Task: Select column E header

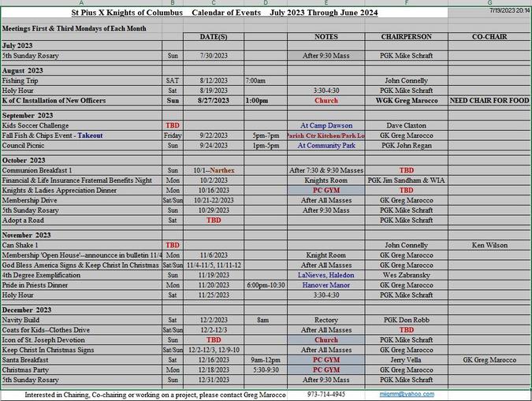Action: (326, 3)
